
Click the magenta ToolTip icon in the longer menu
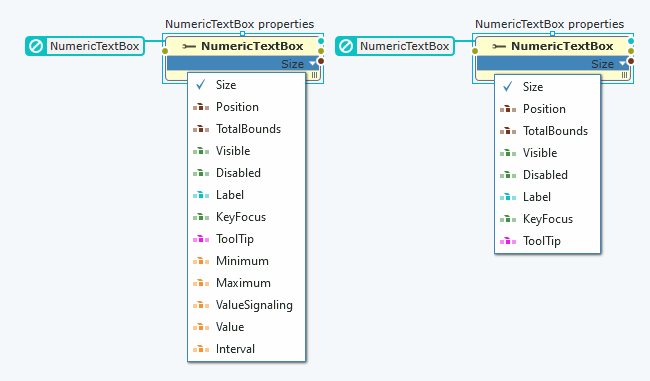coord(201,239)
